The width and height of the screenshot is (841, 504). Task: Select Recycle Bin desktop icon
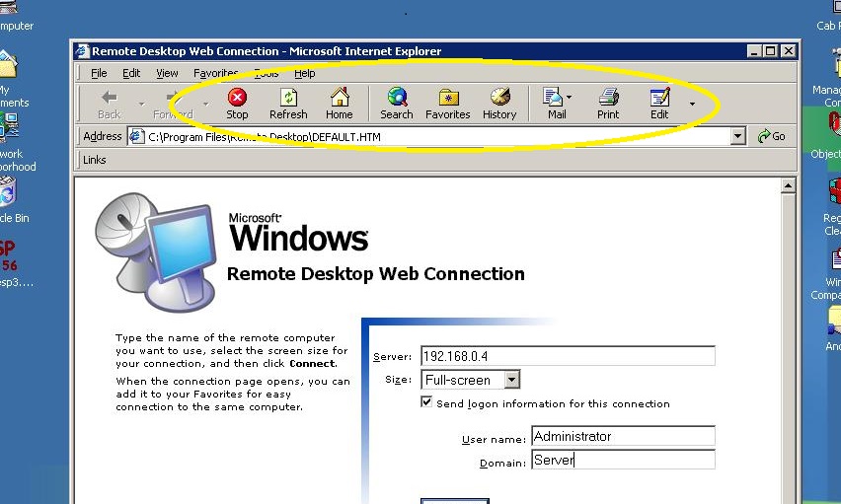12,200
